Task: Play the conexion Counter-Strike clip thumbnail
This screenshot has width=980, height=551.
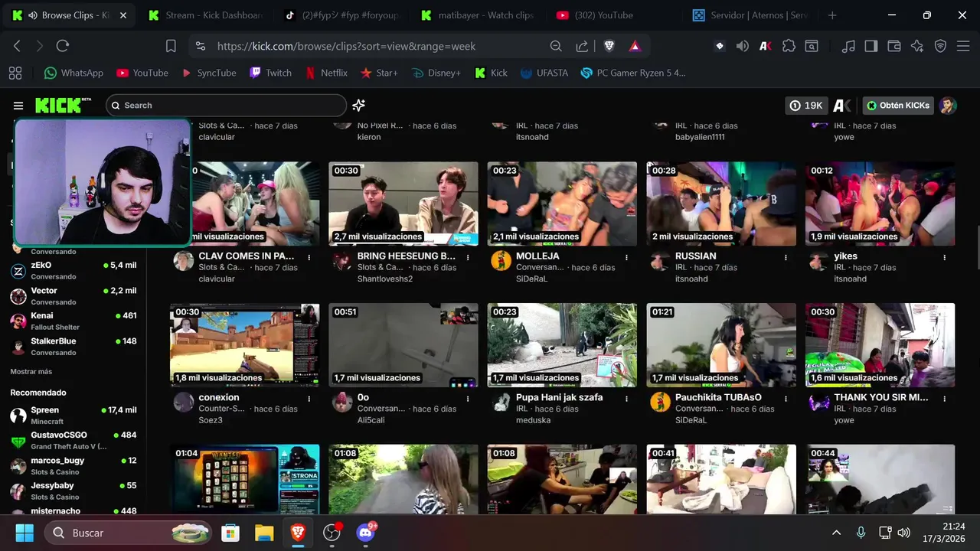Action: click(245, 345)
